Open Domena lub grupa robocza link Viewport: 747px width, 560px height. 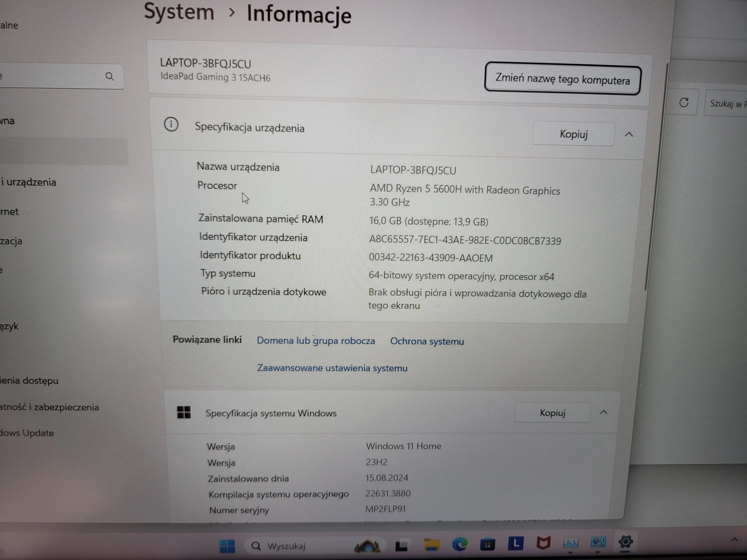coord(316,341)
